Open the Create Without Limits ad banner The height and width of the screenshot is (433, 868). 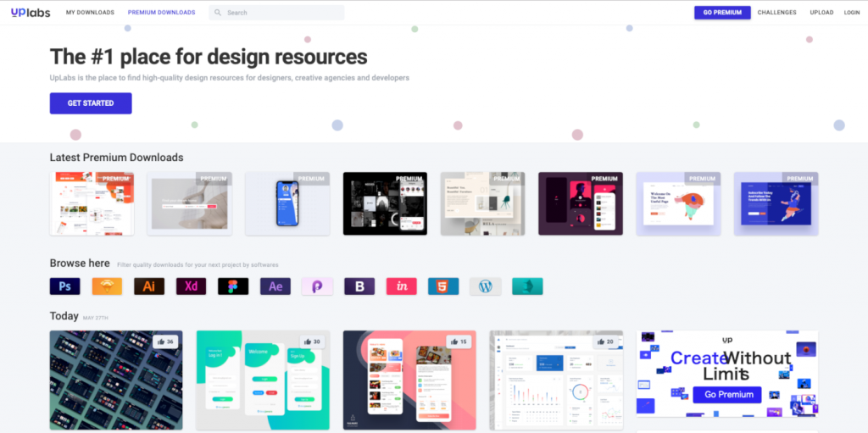click(727, 374)
